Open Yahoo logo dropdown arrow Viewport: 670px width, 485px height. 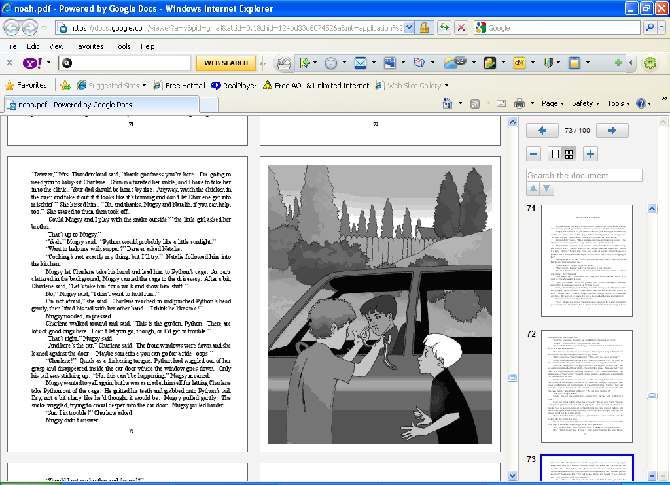pyautogui.click(x=49, y=63)
